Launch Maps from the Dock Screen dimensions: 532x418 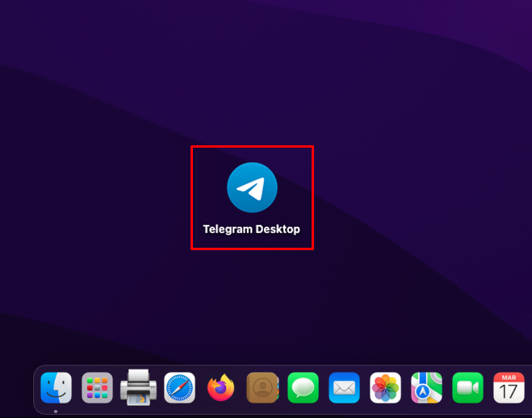click(426, 388)
